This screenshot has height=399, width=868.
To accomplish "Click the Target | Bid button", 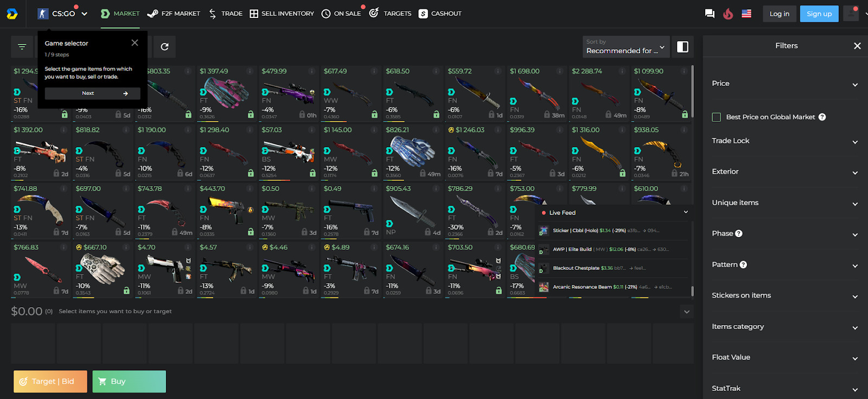I will (50, 382).
